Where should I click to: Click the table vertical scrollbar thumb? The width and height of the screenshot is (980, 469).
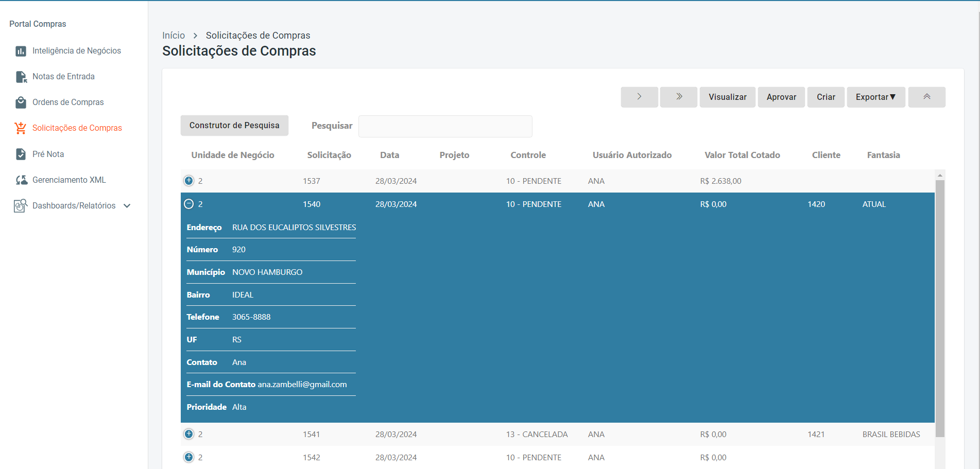pyautogui.click(x=940, y=308)
